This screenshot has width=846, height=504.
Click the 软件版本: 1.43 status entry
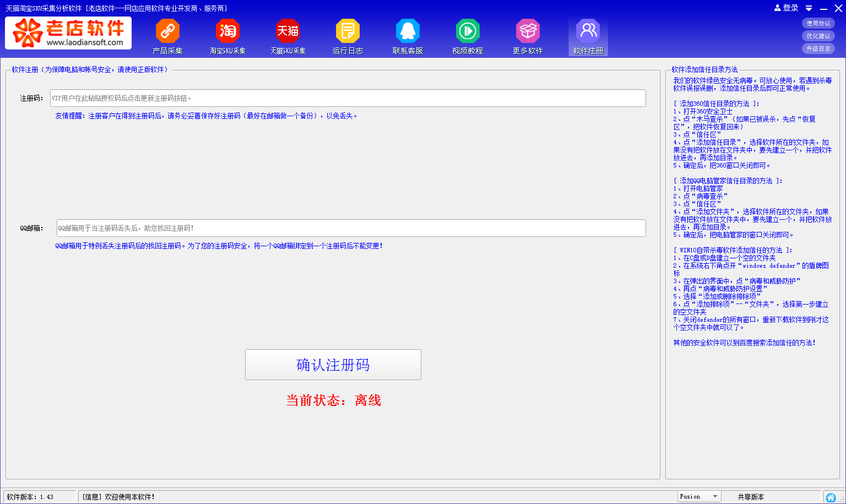click(30, 497)
